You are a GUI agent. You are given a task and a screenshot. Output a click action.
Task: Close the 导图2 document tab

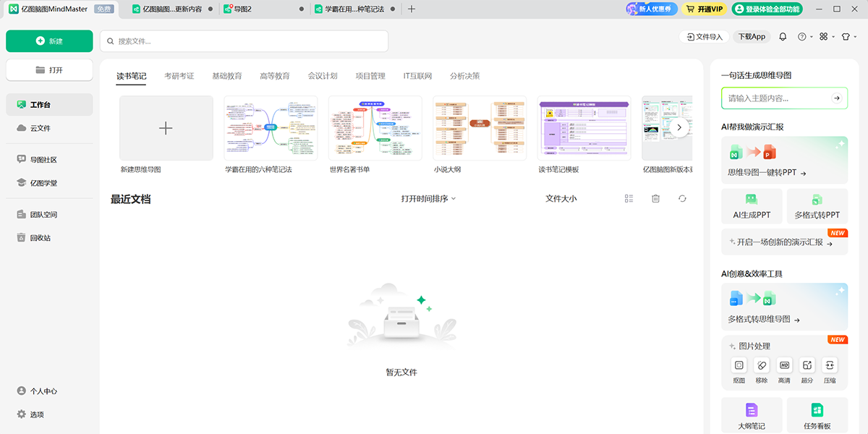302,9
